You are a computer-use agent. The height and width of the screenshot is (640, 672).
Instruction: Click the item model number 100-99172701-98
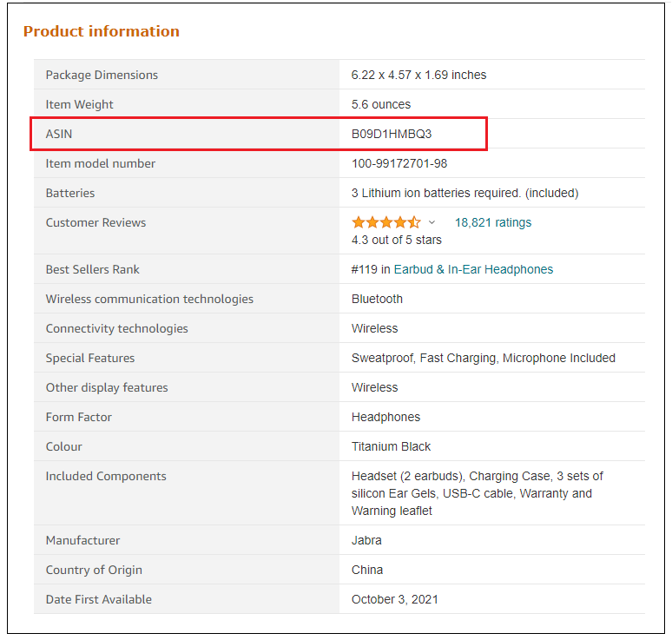pos(399,163)
